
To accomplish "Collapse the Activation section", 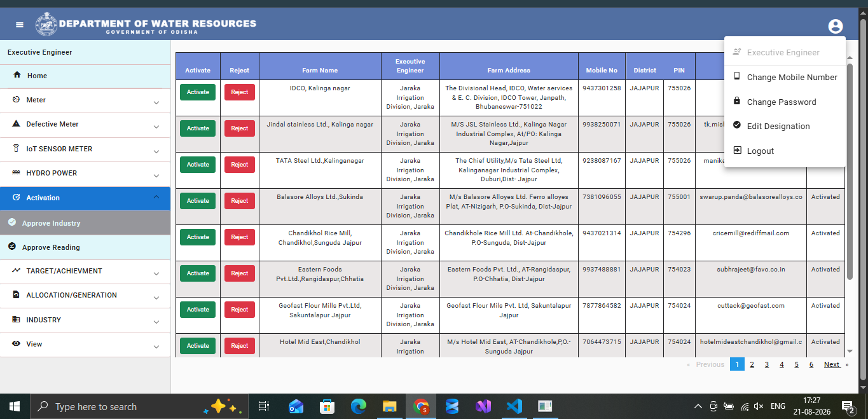I will (156, 197).
